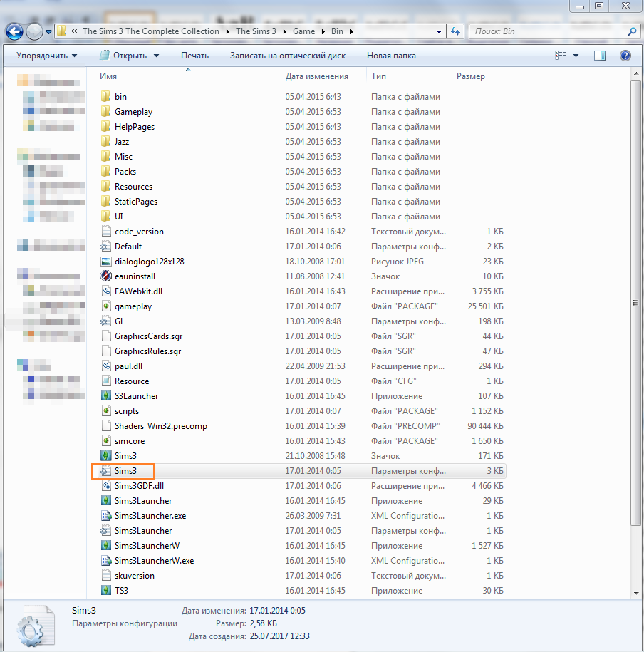Select the dialoglogo128x128 JPEG icon

click(106, 262)
